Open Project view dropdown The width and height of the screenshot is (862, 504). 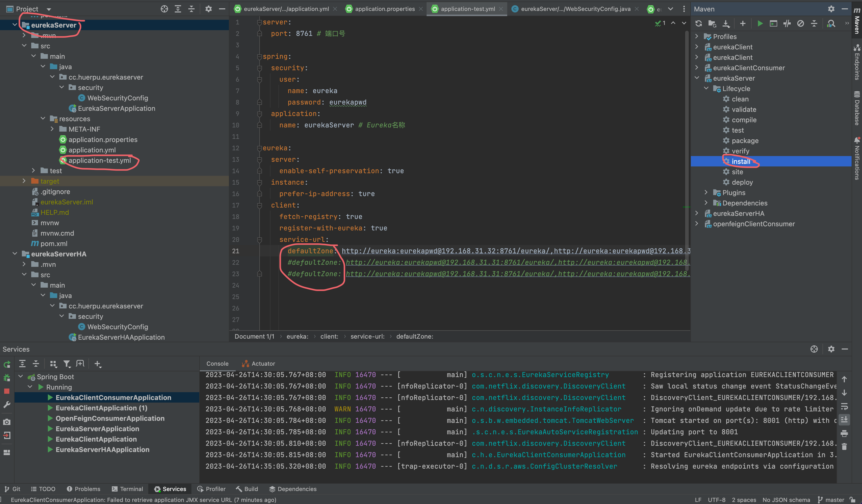click(x=49, y=9)
